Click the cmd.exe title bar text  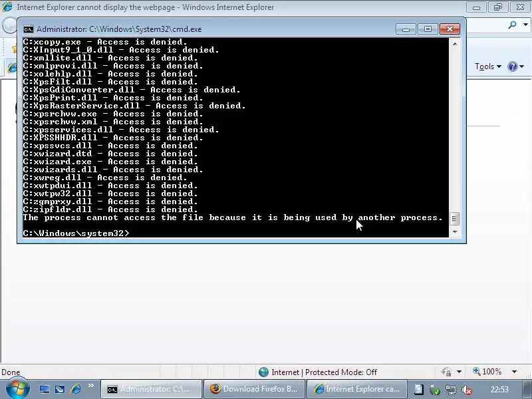point(119,29)
